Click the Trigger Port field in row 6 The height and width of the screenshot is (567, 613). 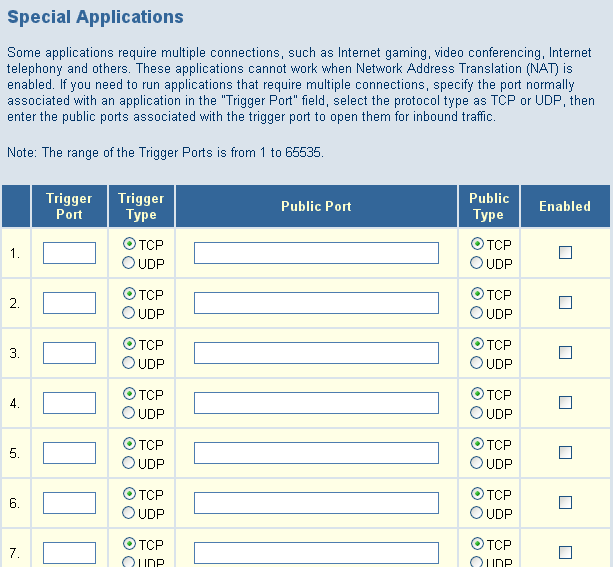click(69, 503)
